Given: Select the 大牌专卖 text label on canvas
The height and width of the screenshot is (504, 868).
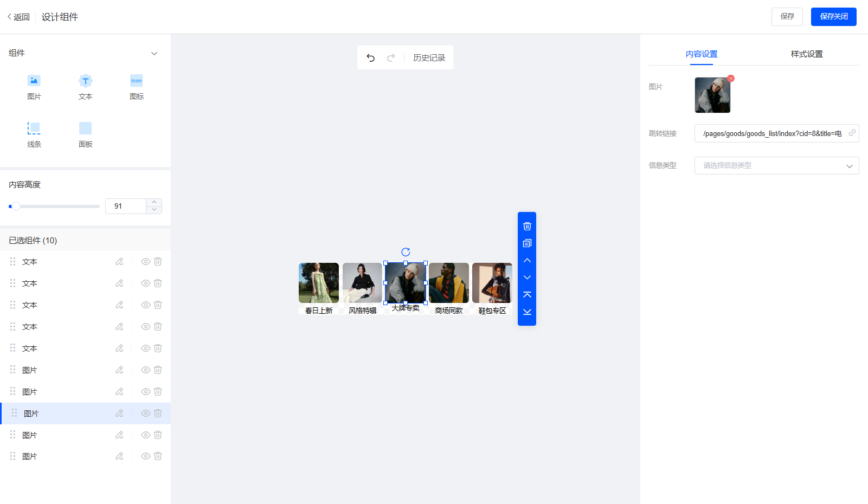Looking at the screenshot, I should pos(406,308).
